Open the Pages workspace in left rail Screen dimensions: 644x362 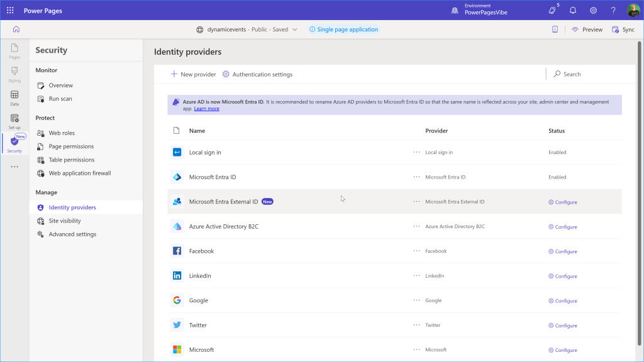click(x=14, y=51)
